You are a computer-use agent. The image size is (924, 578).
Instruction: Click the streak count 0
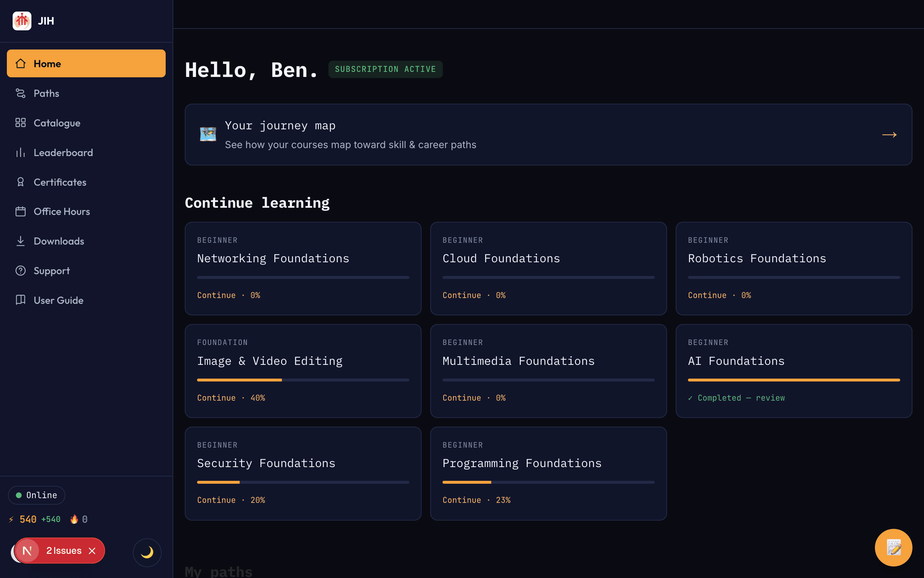85,519
